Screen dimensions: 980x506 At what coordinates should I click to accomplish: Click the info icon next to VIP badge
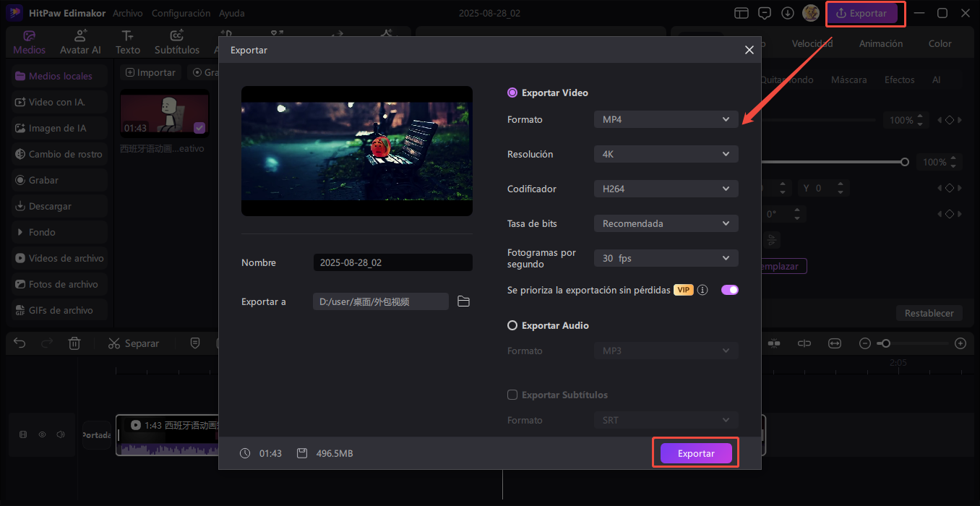(x=702, y=290)
